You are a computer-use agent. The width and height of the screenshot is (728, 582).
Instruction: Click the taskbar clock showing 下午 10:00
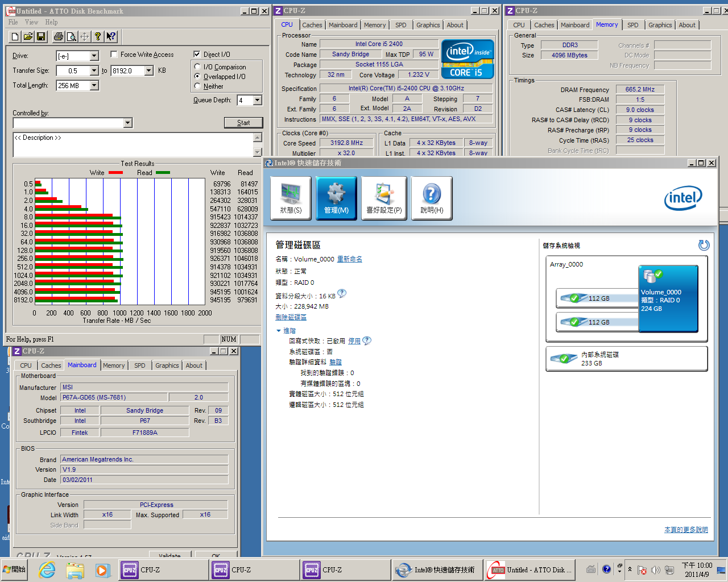tap(697, 569)
